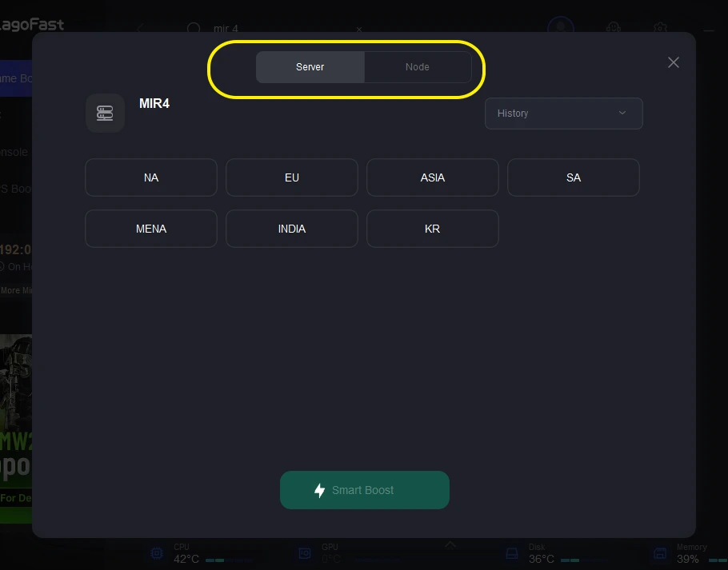Pick the ASIA server option

click(x=433, y=177)
